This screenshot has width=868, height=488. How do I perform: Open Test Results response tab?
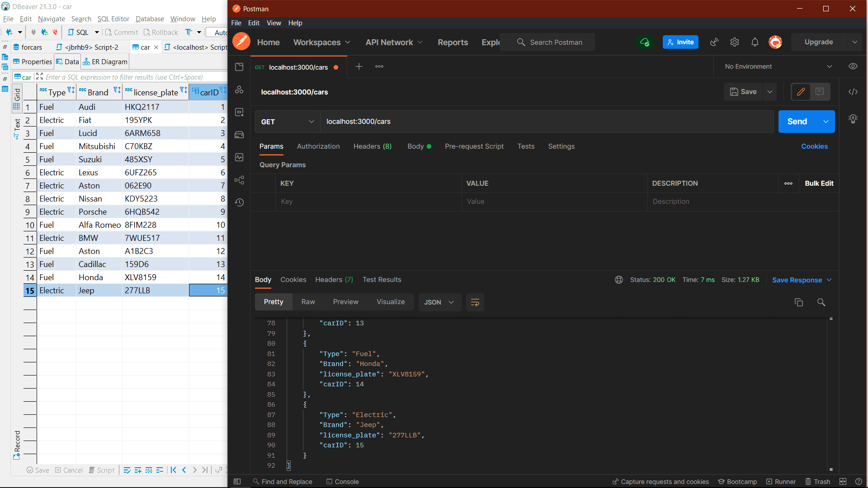pyautogui.click(x=382, y=280)
